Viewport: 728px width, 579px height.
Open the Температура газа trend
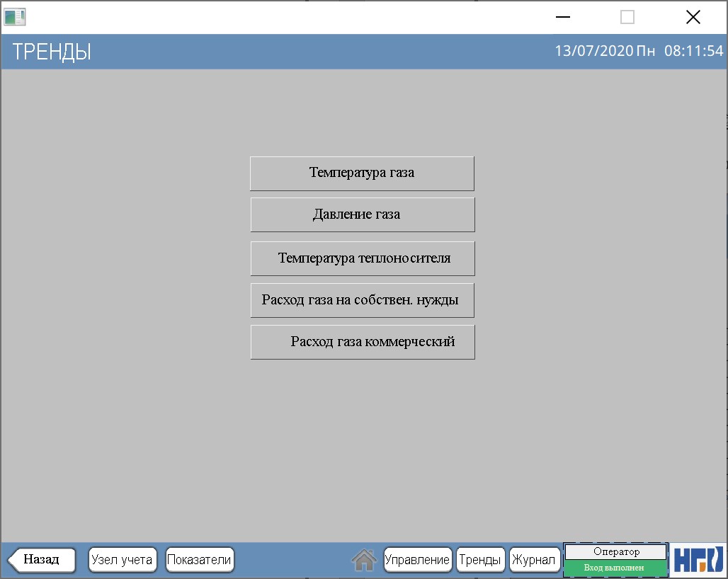click(362, 173)
